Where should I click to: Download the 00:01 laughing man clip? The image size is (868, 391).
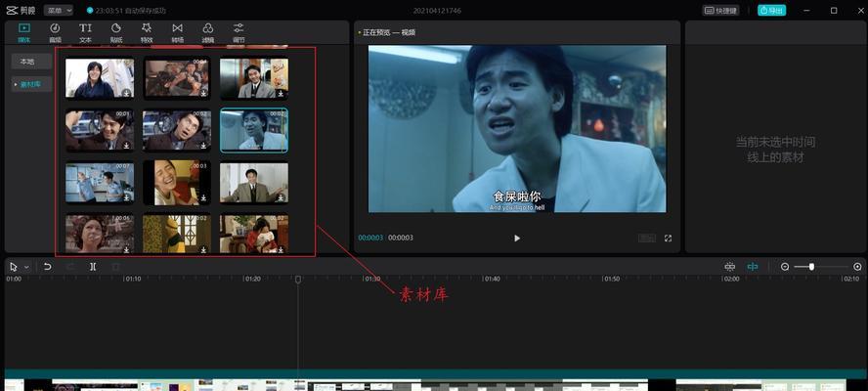(126, 145)
